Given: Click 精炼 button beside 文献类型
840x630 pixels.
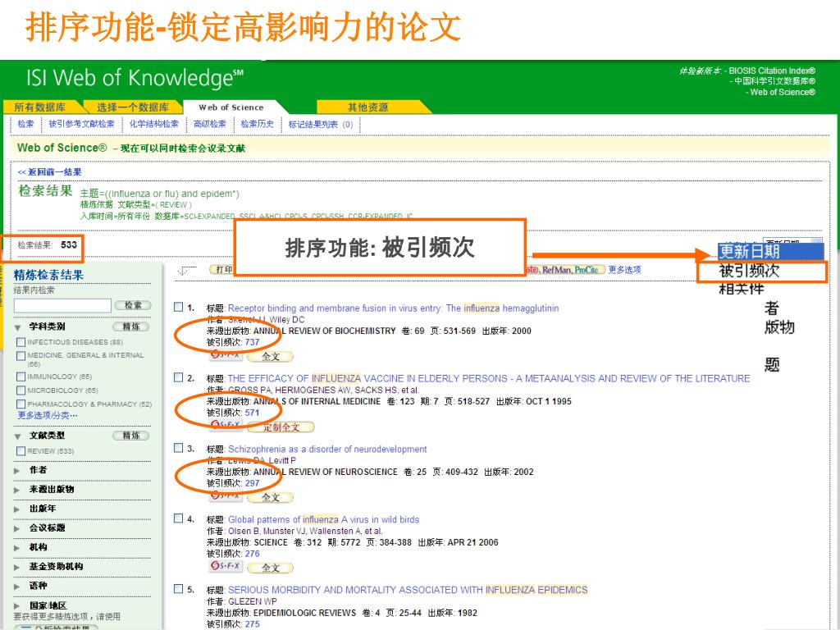Looking at the screenshot, I should pyautogui.click(x=131, y=436).
